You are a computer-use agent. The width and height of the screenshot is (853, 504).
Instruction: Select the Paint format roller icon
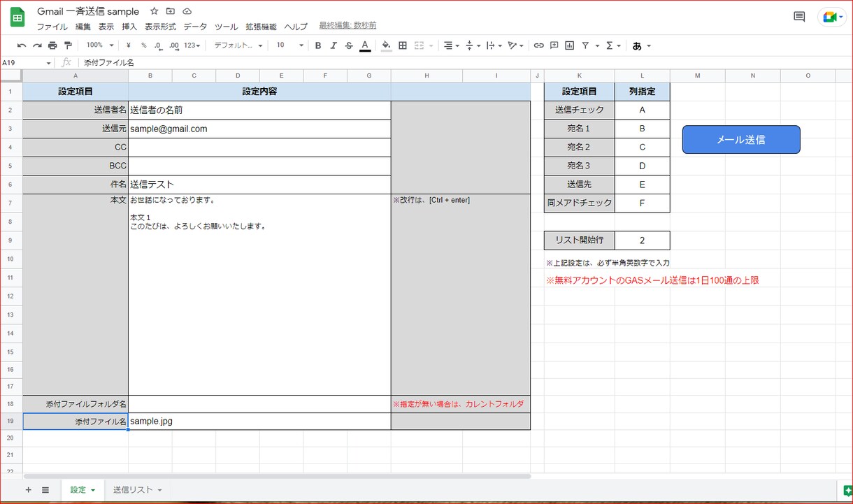click(68, 45)
